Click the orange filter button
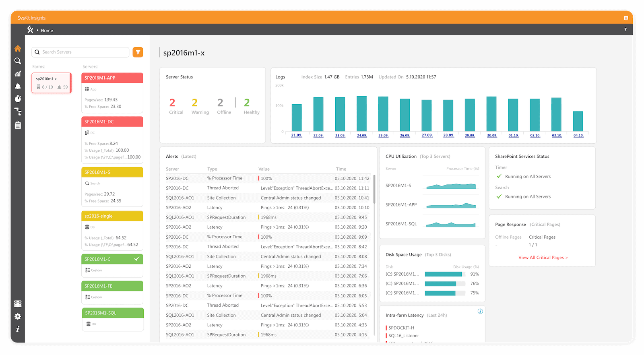 pyautogui.click(x=138, y=52)
